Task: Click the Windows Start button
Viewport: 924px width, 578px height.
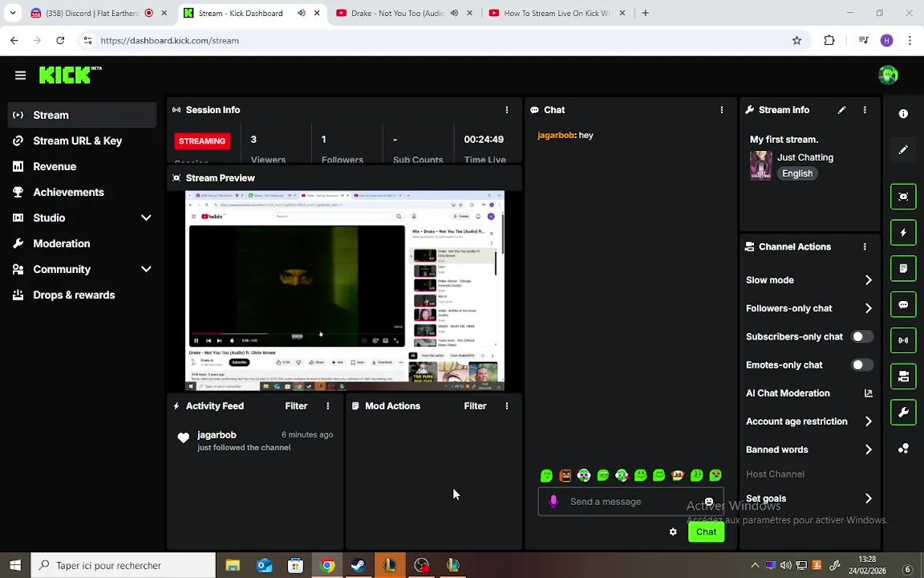Action: click(14, 566)
